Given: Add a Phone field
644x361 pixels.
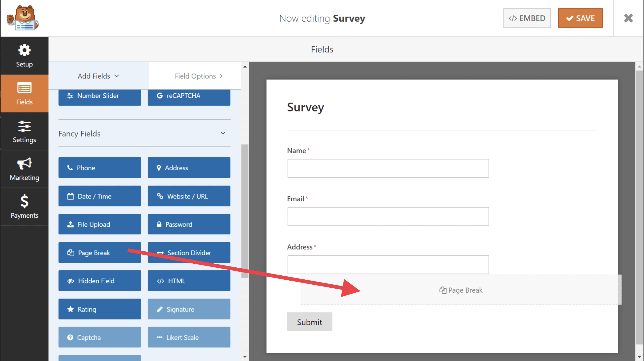Looking at the screenshot, I should (x=99, y=167).
